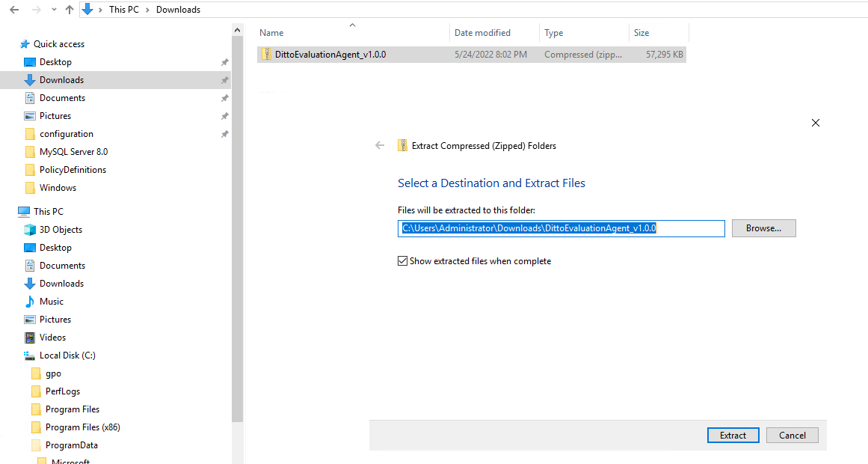The width and height of the screenshot is (868, 464).
Task: Click the Music note icon
Action: [30, 301]
